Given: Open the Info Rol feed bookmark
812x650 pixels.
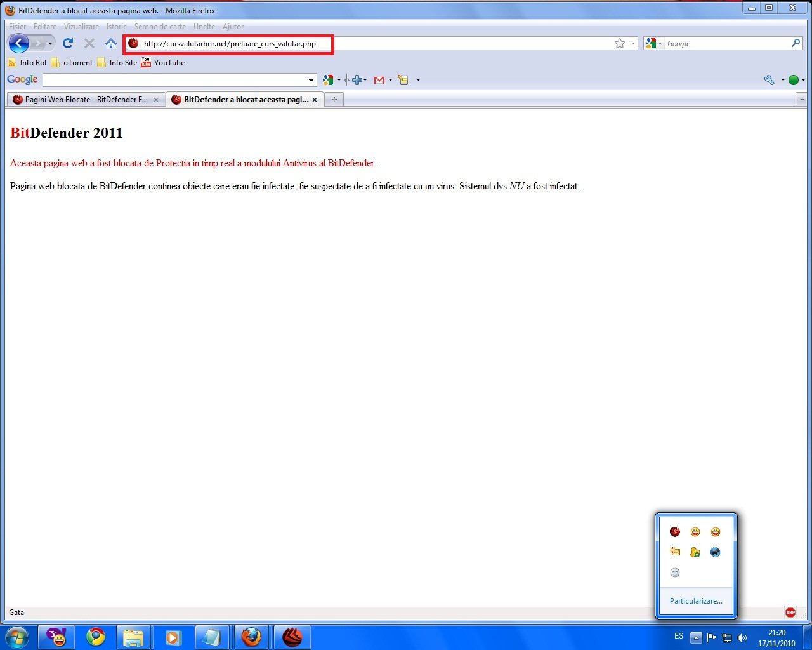Looking at the screenshot, I should (27, 63).
